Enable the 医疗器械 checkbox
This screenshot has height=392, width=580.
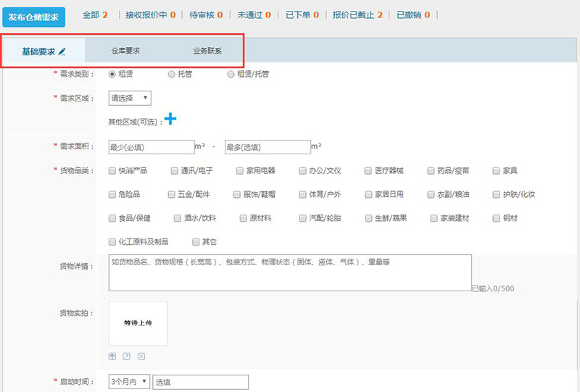368,171
